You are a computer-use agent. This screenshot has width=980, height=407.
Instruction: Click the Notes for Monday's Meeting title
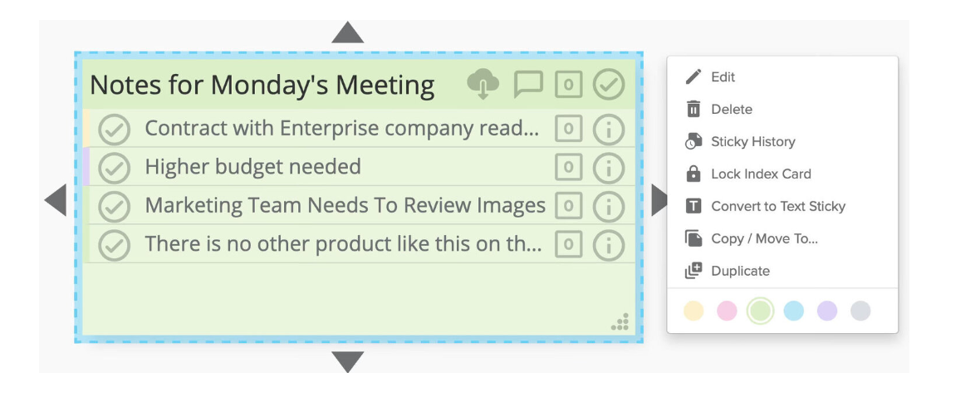coord(262,85)
